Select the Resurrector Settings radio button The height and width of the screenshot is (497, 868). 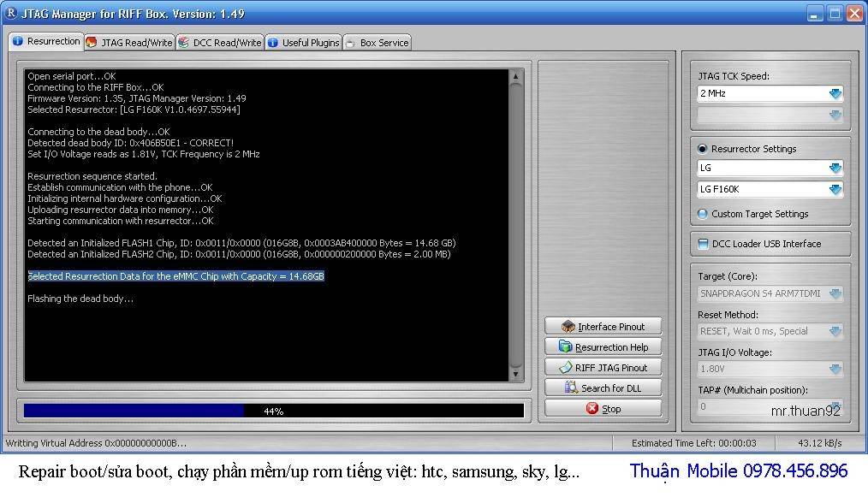(x=703, y=148)
